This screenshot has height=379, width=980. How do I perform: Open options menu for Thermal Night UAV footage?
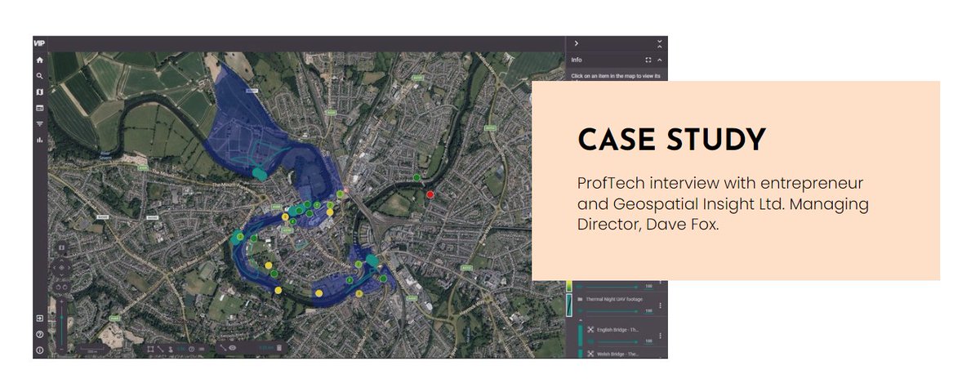coord(660,305)
